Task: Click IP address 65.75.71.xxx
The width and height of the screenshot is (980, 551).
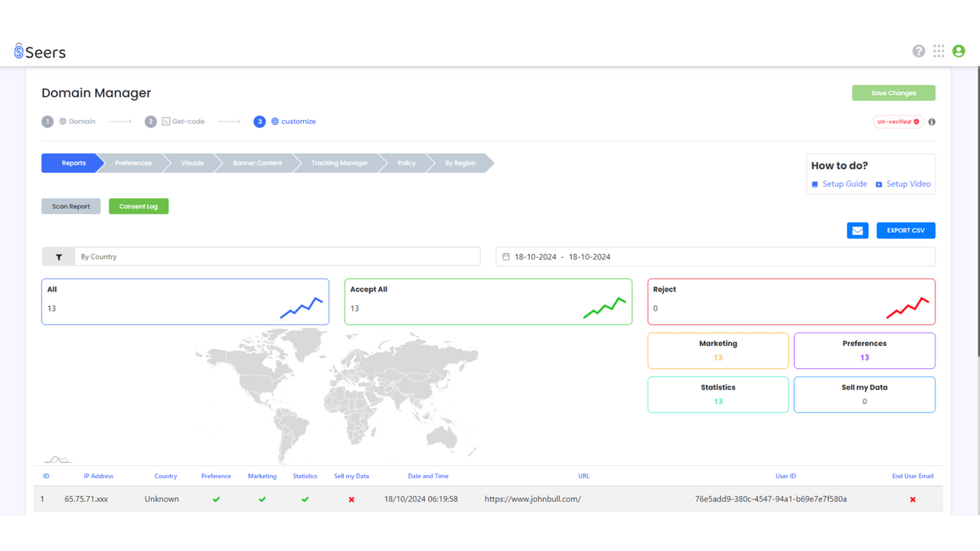Action: pyautogui.click(x=87, y=499)
